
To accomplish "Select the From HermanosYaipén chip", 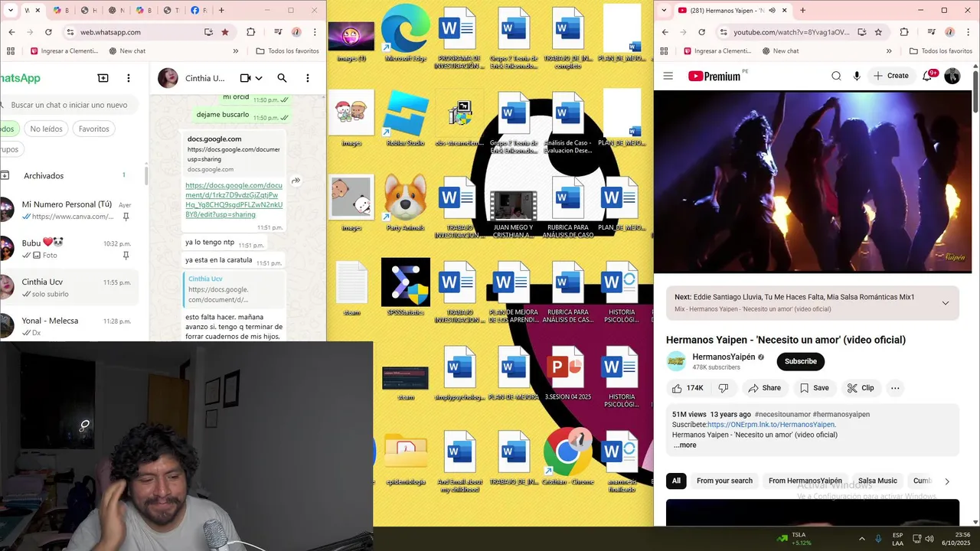I will pyautogui.click(x=805, y=481).
